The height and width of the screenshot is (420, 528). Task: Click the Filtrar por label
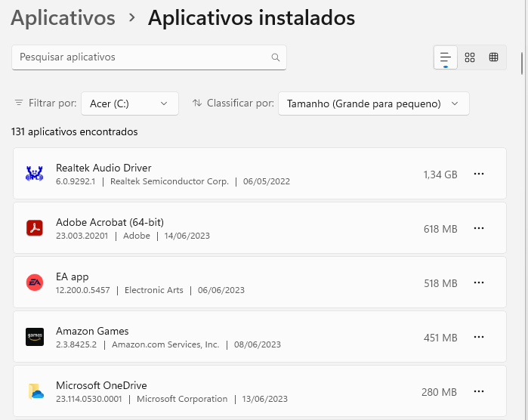click(53, 103)
